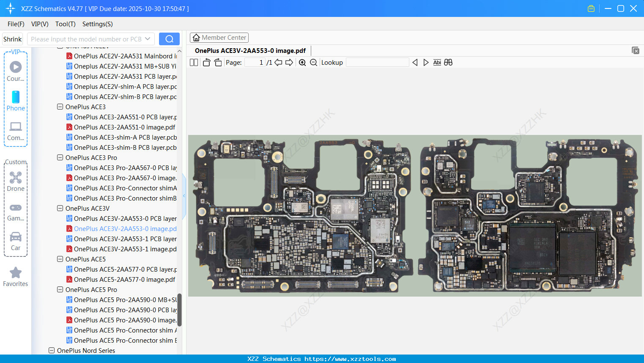Zoom out of the board image
The image size is (644, 363).
pyautogui.click(x=313, y=62)
